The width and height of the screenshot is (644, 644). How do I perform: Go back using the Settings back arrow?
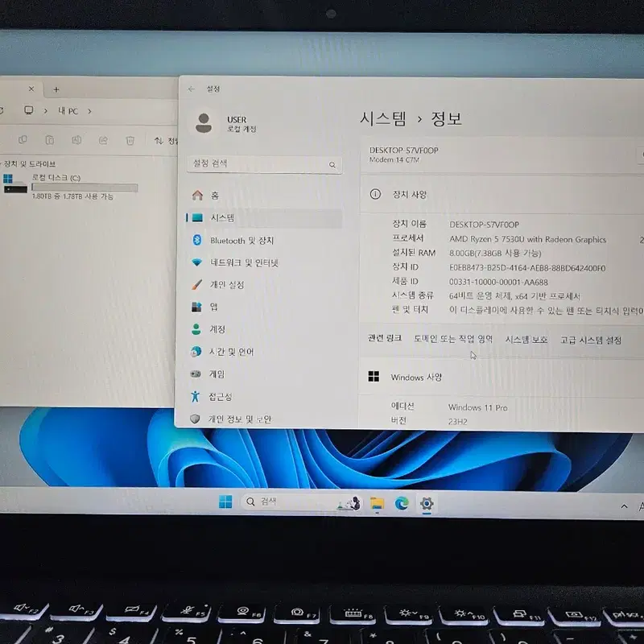coord(191,89)
